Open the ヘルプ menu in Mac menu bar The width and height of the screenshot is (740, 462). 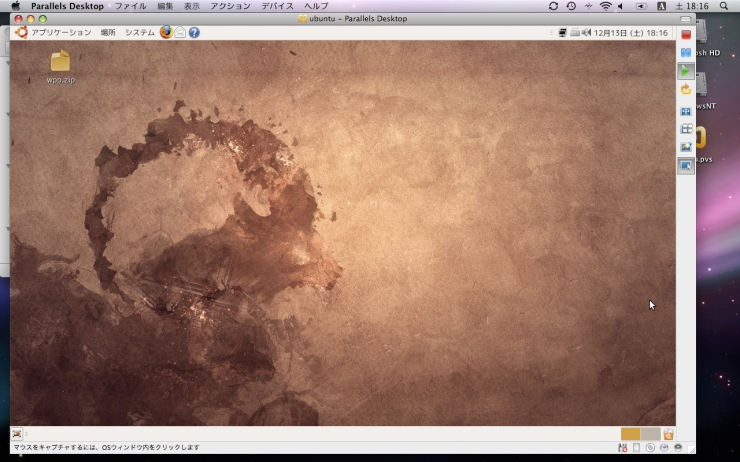coord(316,6)
